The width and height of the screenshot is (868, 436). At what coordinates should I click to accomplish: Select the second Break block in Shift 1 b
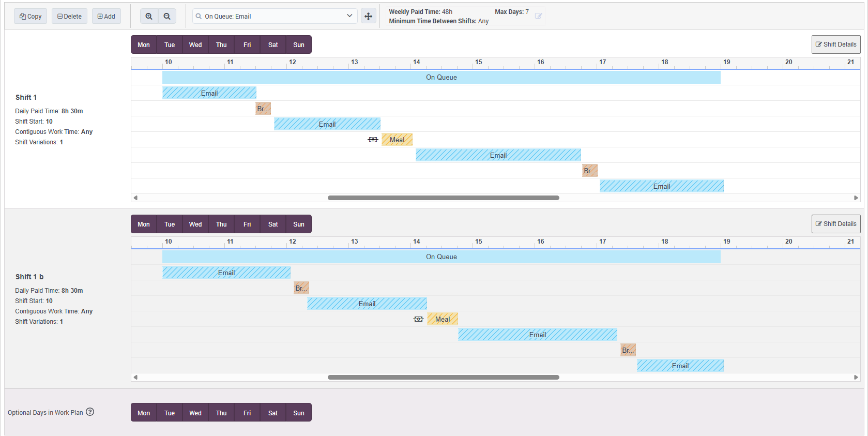click(x=628, y=350)
